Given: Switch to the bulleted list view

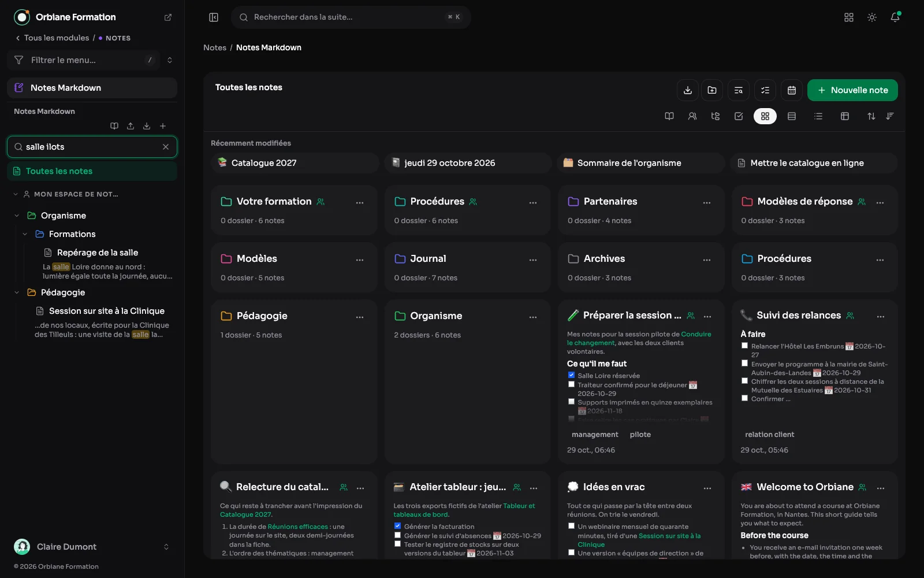Looking at the screenshot, I should coord(818,116).
